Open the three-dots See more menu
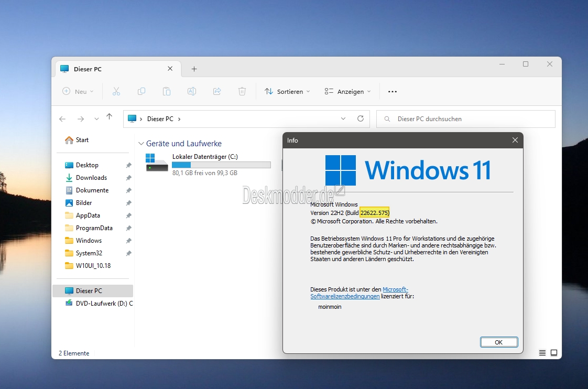This screenshot has width=588, height=389. pos(392,92)
